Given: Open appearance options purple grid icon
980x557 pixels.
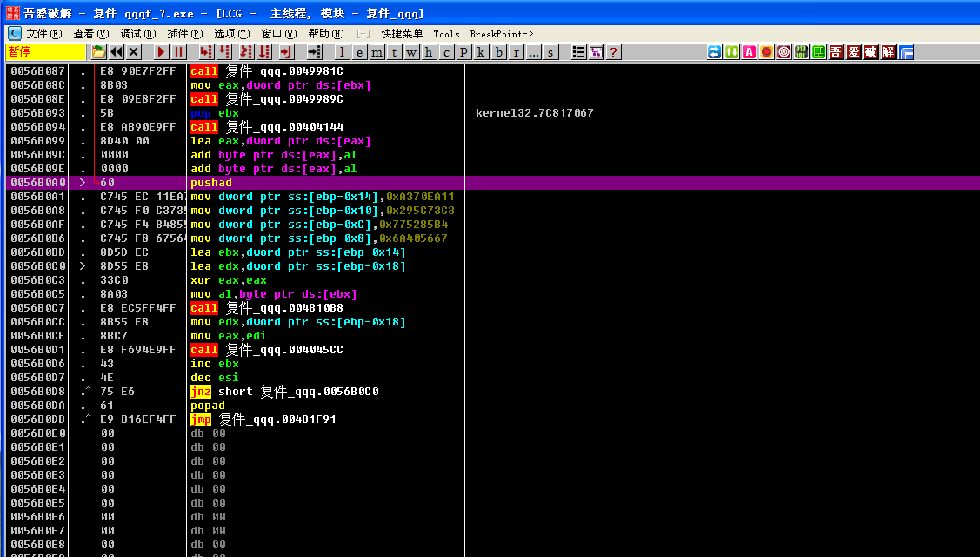Looking at the screenshot, I should [597, 52].
